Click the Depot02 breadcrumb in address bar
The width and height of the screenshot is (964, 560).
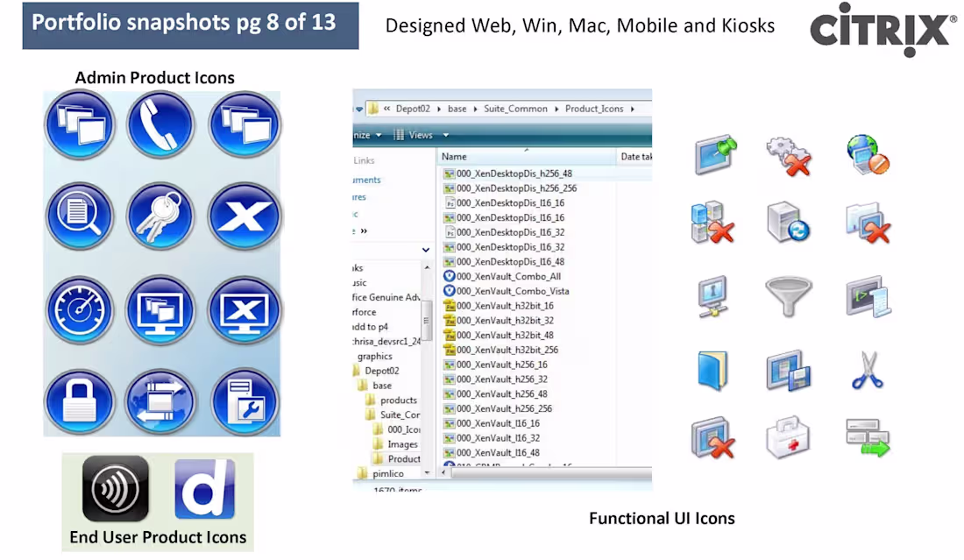click(413, 109)
